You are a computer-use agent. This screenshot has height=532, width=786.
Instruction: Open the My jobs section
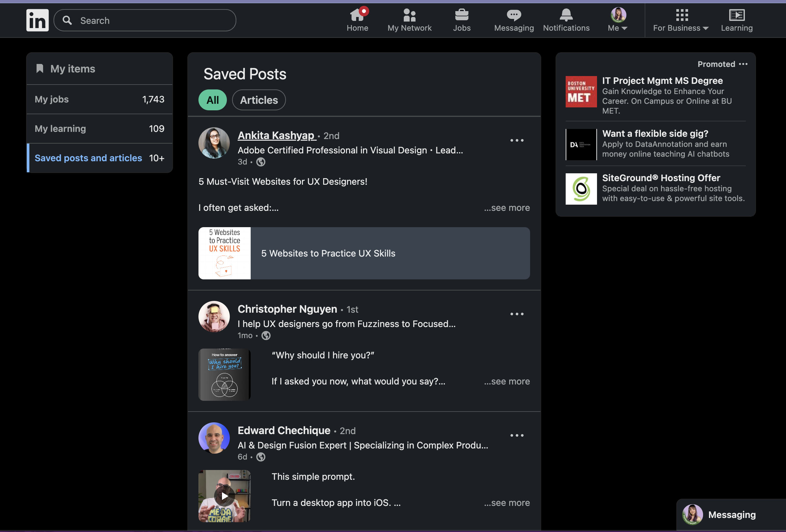(x=100, y=100)
